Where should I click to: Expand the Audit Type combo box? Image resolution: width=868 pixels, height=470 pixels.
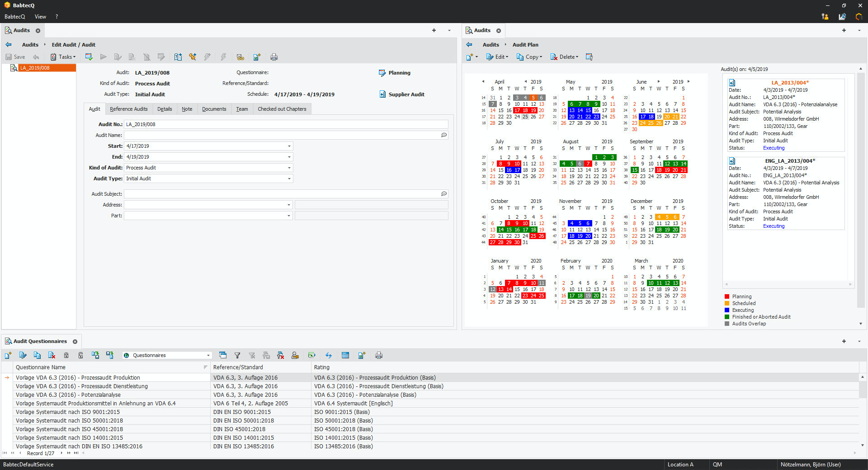pyautogui.click(x=289, y=179)
